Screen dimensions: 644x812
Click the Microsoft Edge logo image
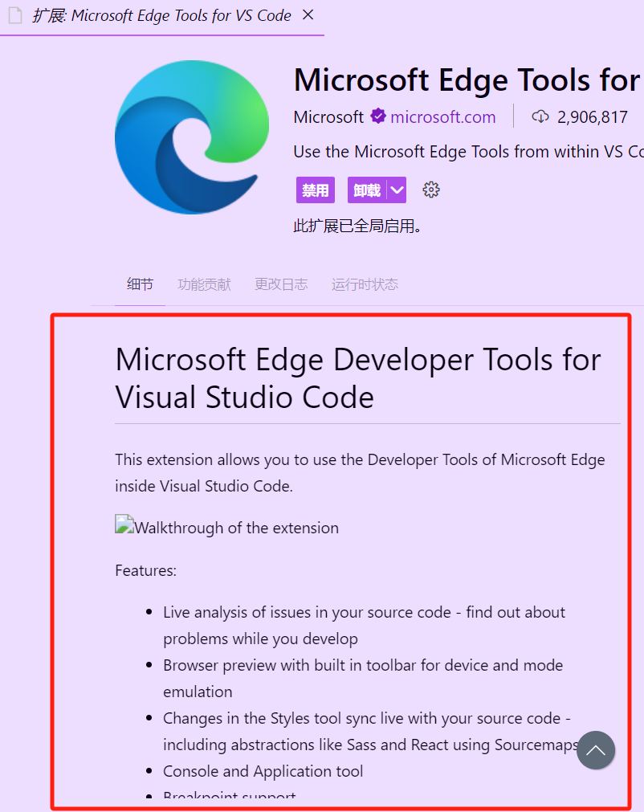192,137
